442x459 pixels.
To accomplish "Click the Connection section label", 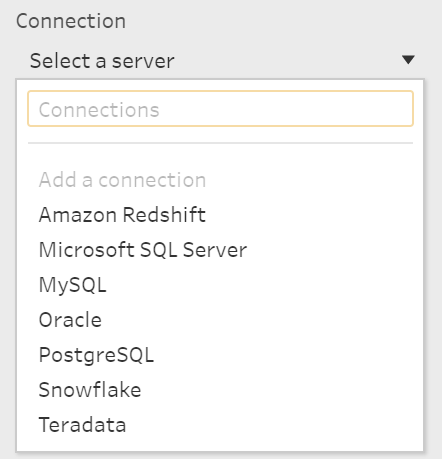I will 71,21.
